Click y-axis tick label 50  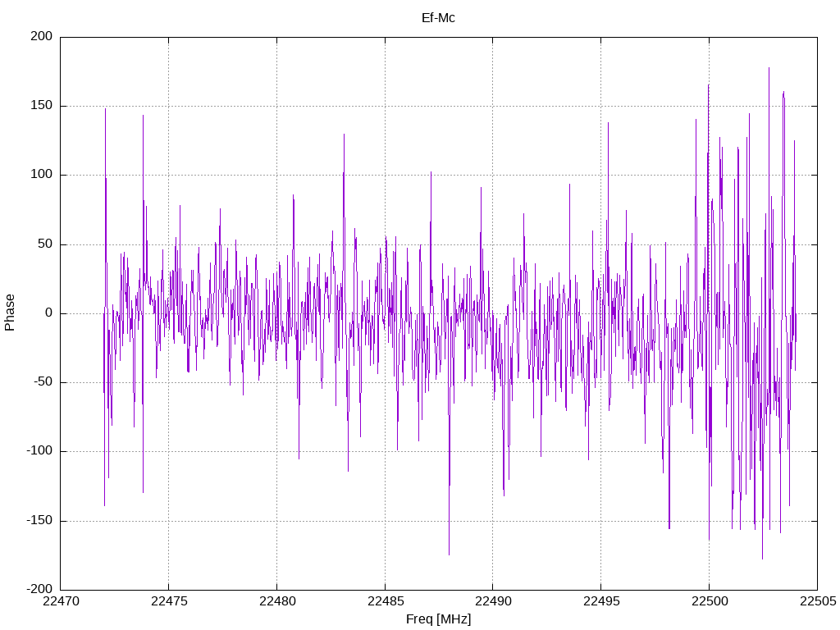click(46, 244)
